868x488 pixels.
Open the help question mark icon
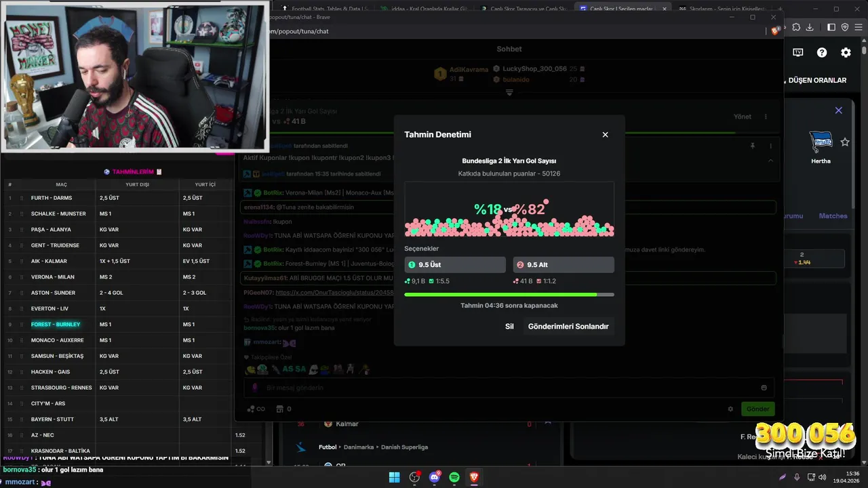click(822, 52)
